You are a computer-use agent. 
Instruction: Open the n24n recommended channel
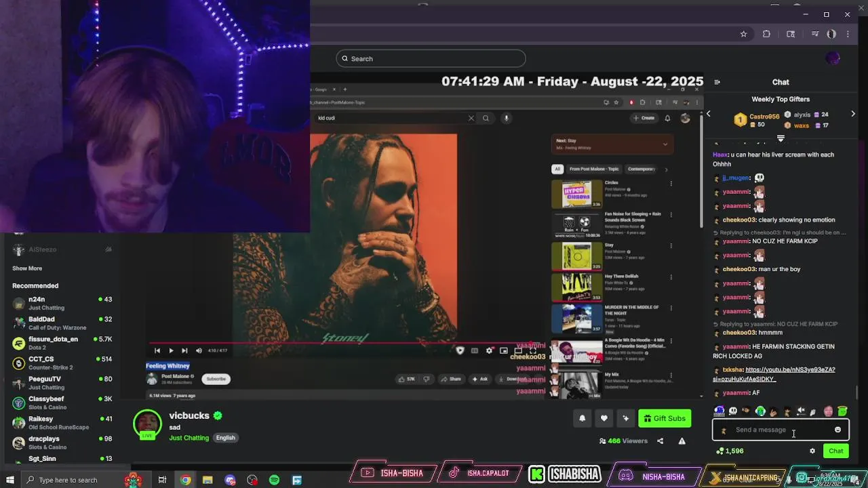click(62, 303)
